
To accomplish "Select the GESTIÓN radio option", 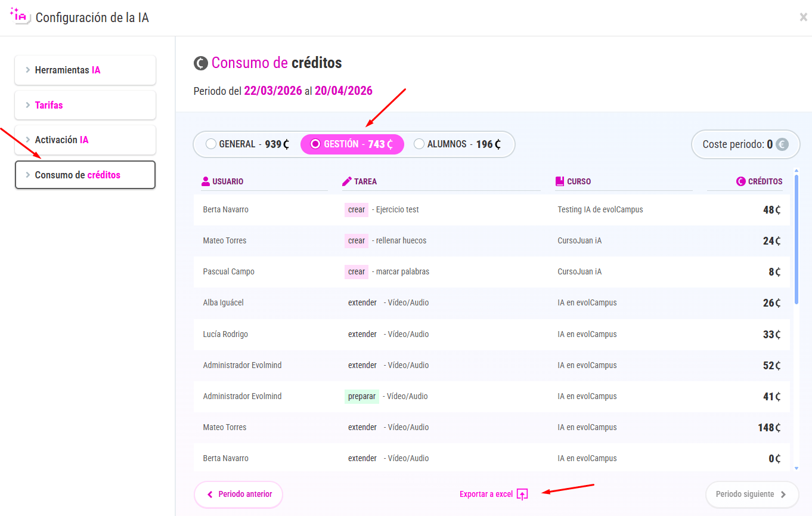I will tap(316, 144).
